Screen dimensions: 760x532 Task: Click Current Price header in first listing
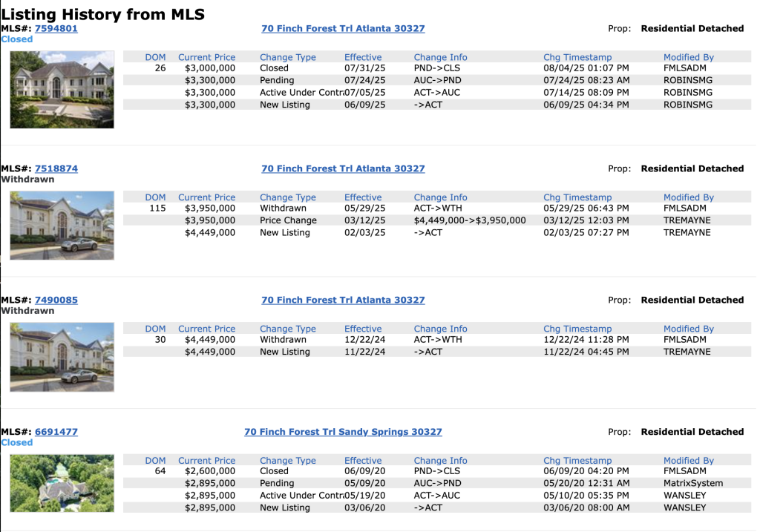[x=206, y=57]
